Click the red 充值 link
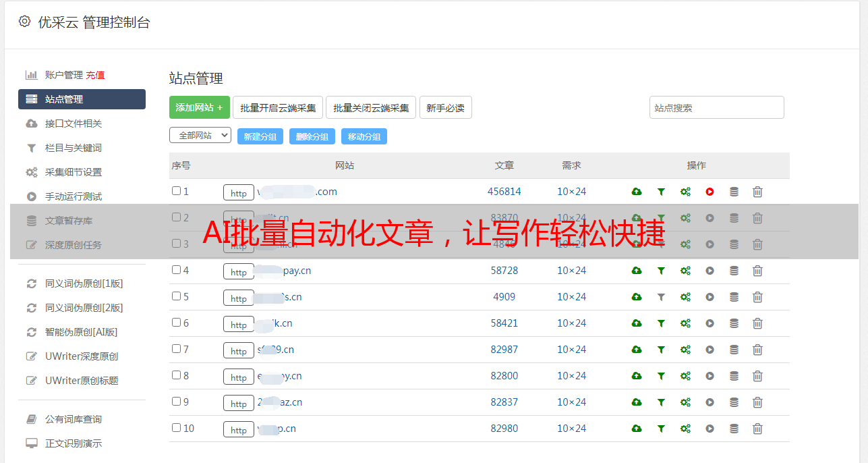Screen dimensions: 868x463 coord(95,75)
